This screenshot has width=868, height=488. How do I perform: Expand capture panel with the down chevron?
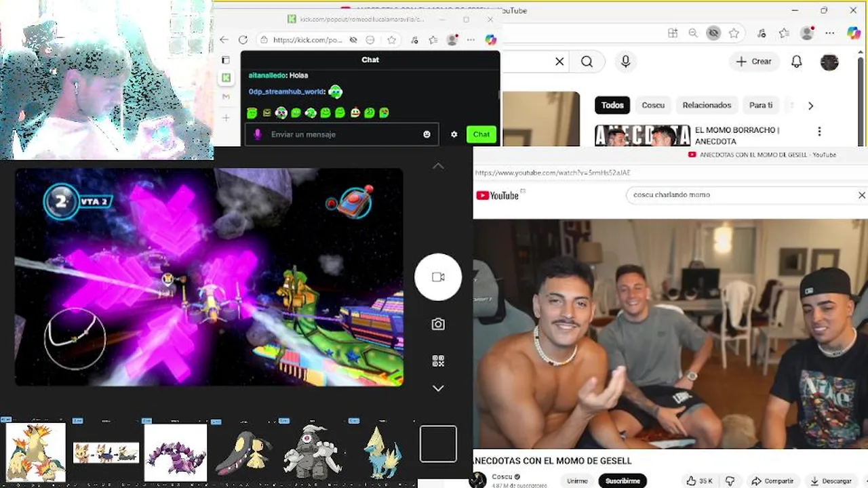[438, 388]
